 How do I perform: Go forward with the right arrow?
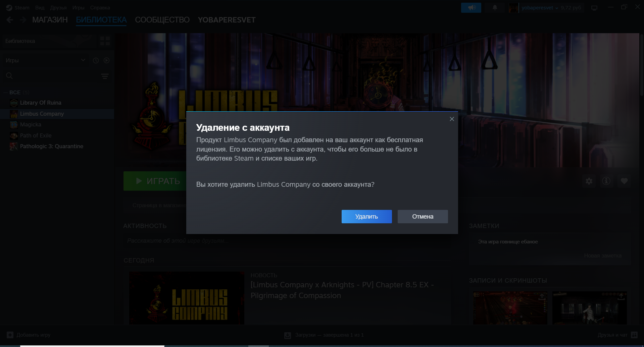pos(23,20)
